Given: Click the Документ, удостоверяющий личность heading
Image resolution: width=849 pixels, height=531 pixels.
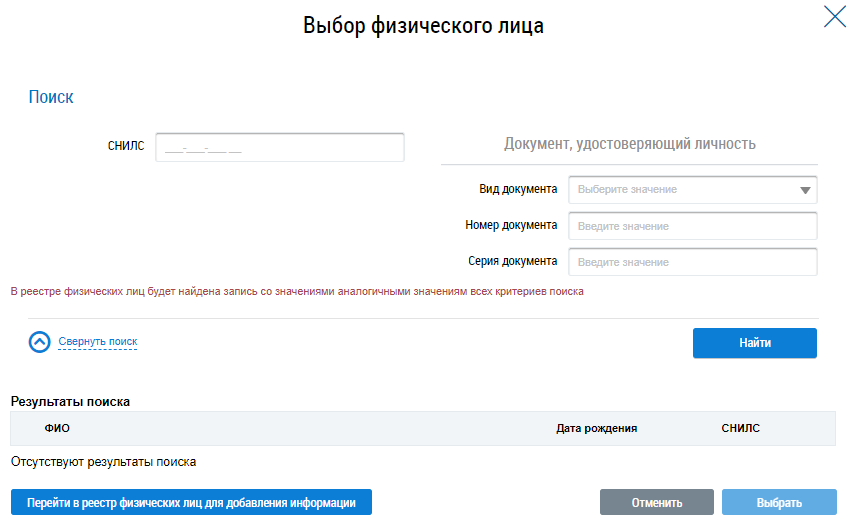Looking at the screenshot, I should tap(629, 144).
